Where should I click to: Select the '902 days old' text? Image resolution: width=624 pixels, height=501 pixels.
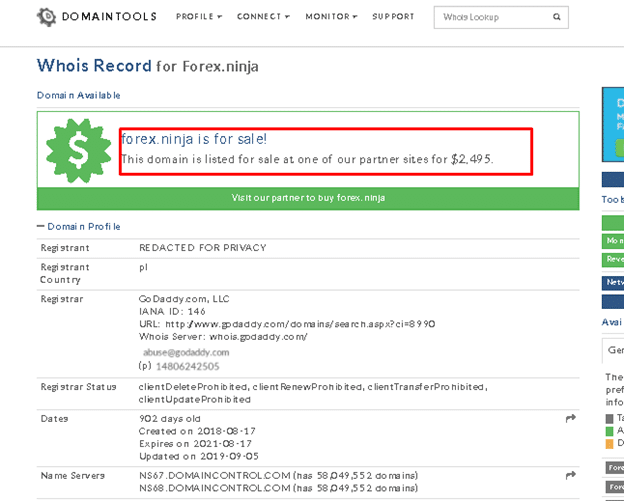(170, 419)
